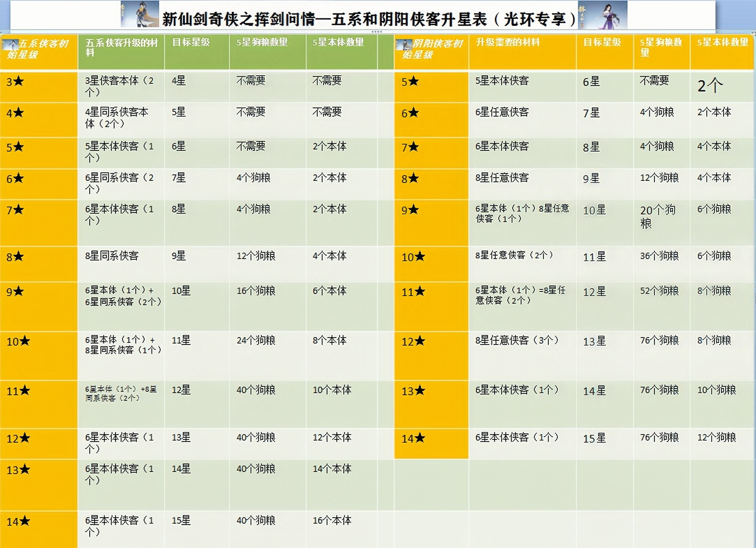Click the star icon beside 3 in left table
756x548 pixels.
click(19, 81)
